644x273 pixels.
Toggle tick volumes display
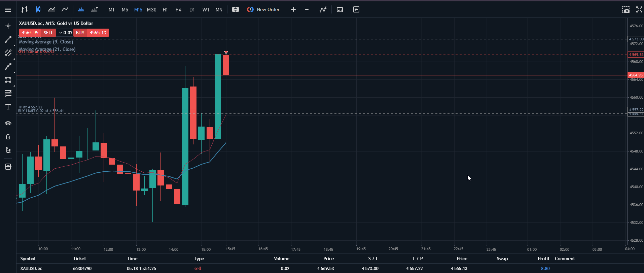pos(81,10)
